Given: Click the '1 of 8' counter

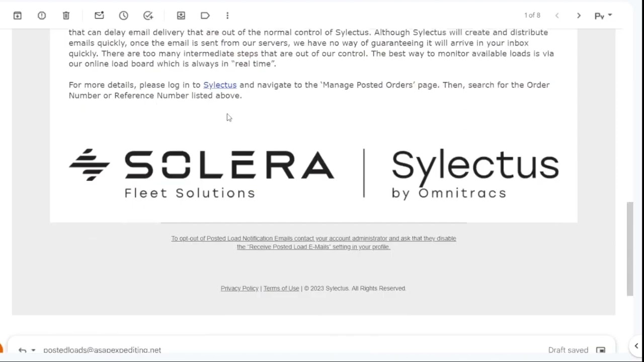Looking at the screenshot, I should pyautogui.click(x=532, y=16).
